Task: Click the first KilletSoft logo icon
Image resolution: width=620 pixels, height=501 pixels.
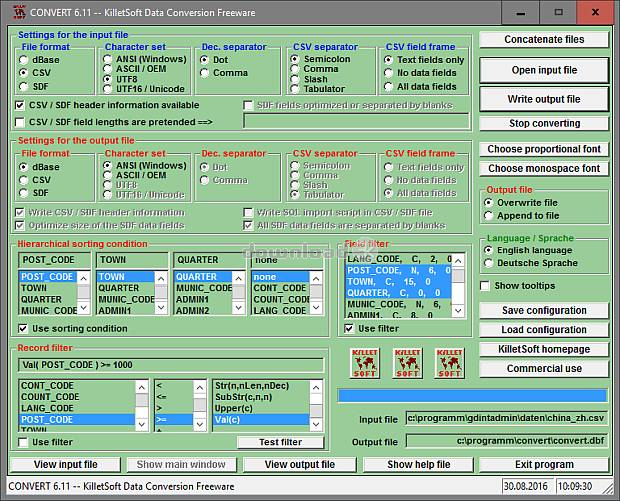Action: coord(365,363)
